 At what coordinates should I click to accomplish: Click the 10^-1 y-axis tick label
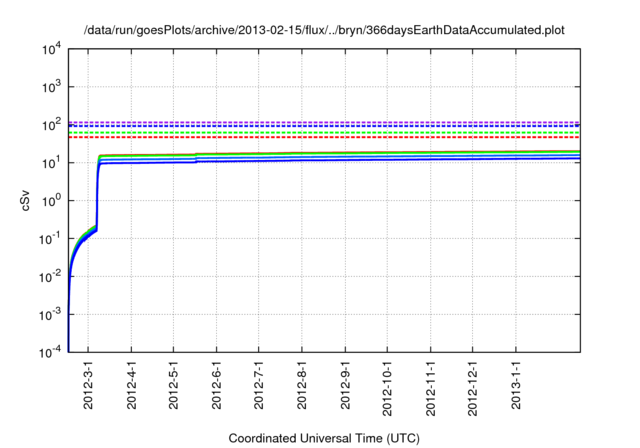pyautogui.click(x=50, y=239)
